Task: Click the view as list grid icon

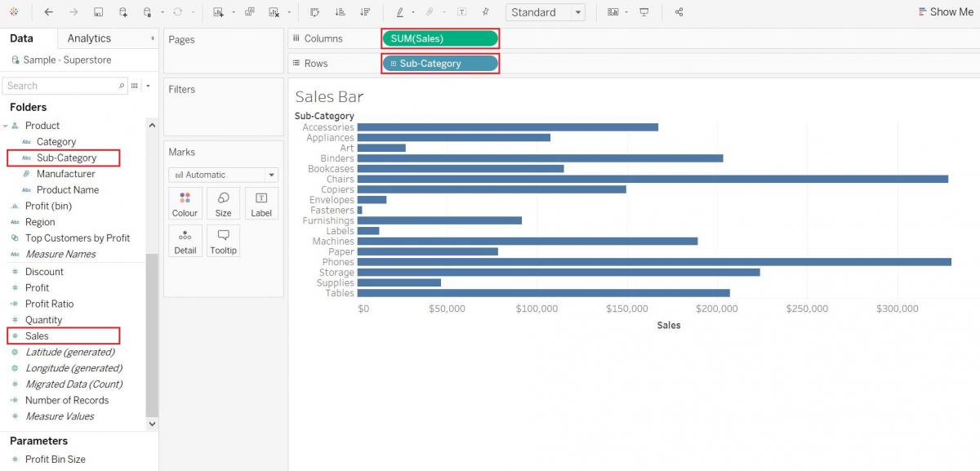Action: 135,86
